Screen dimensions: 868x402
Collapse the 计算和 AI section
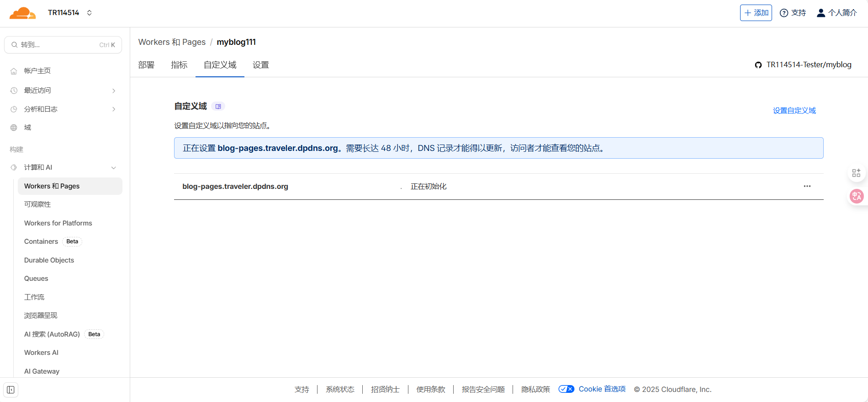[113, 168]
